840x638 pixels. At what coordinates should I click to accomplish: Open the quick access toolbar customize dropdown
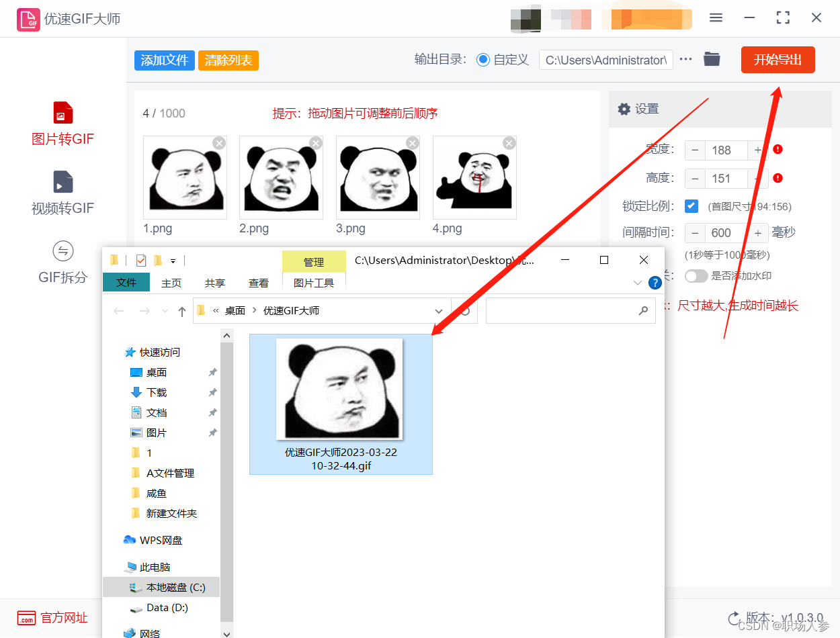[173, 261]
